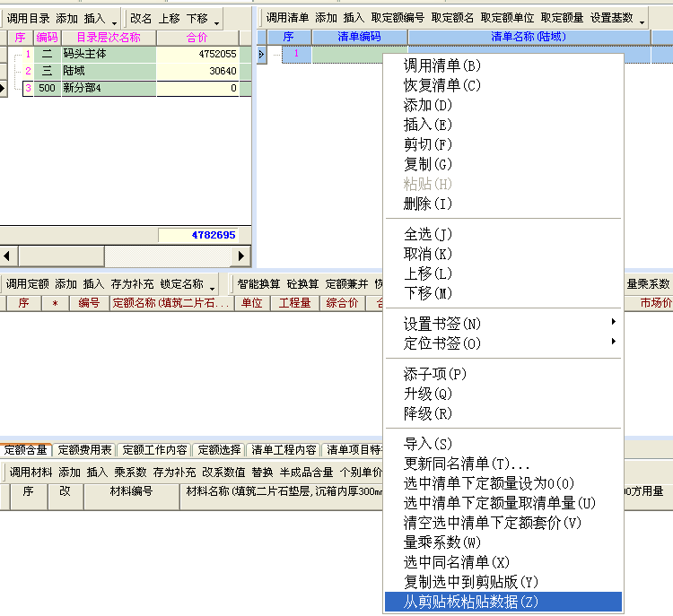The height and width of the screenshot is (616, 673).
Task: Open dropdown arrow after 设置基数
Action: [x=642, y=20]
